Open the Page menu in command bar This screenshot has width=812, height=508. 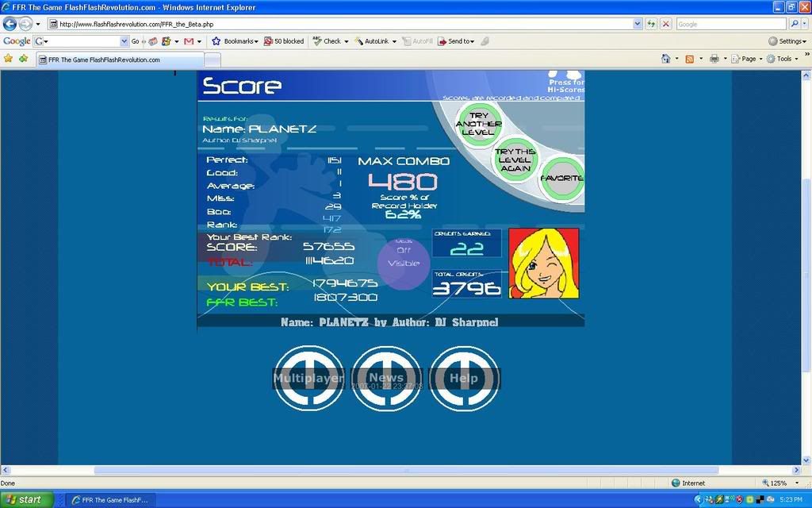[x=747, y=59]
